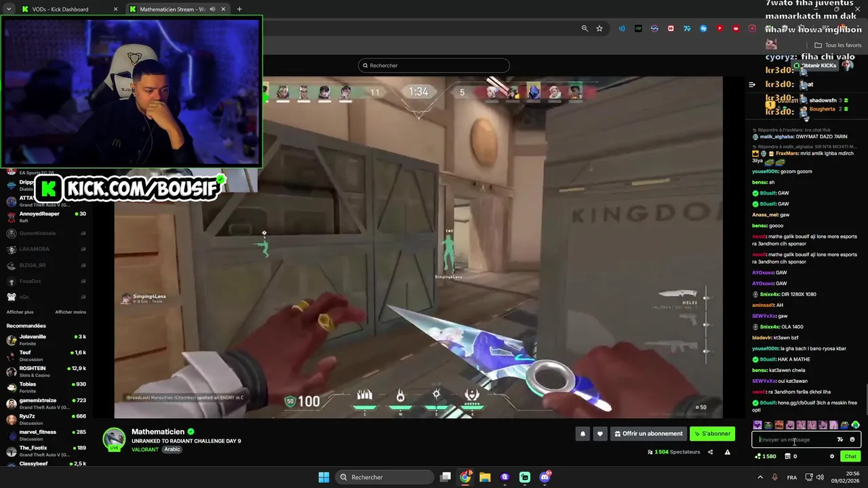This screenshot has width=868, height=488.
Task: Click the green S'abonner button
Action: [x=712, y=434]
